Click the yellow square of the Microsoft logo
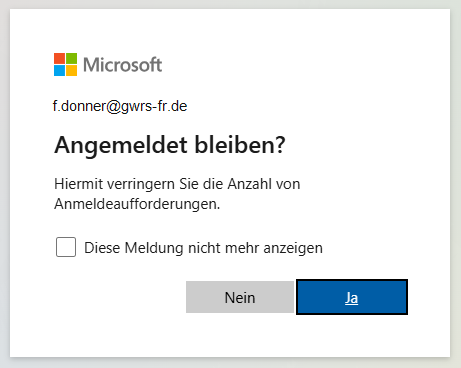The image size is (461, 368). click(x=71, y=70)
